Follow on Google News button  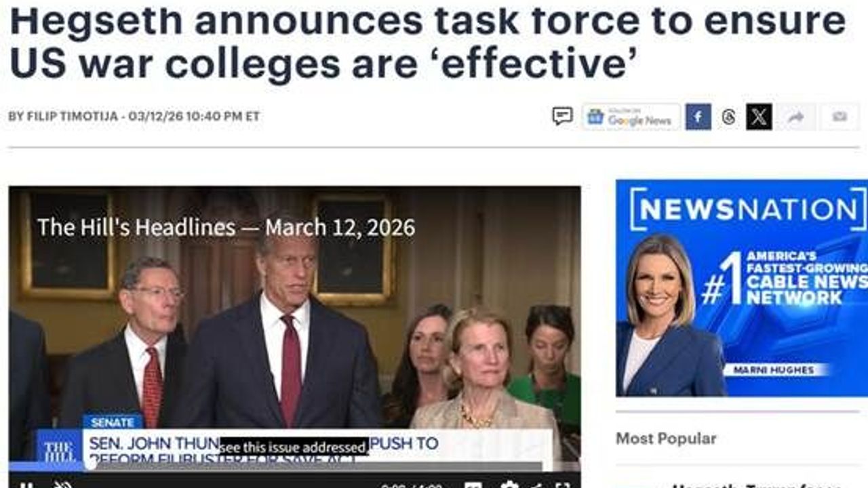[x=631, y=117]
